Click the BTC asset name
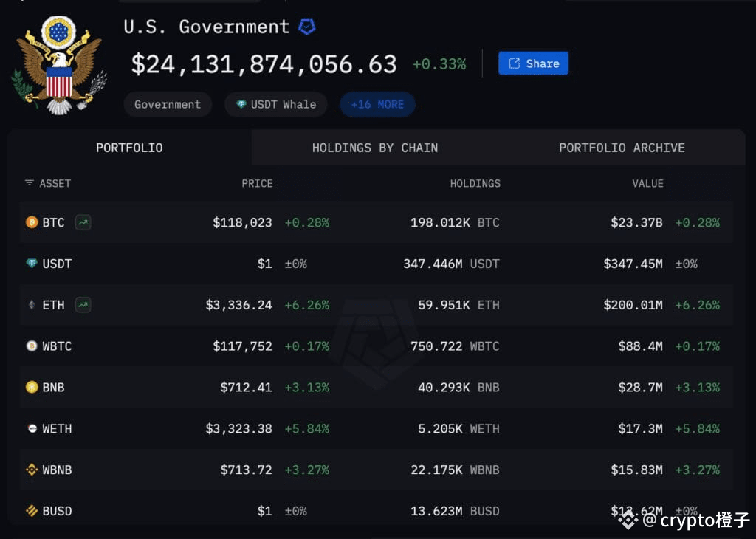756x539 pixels. 53,222
